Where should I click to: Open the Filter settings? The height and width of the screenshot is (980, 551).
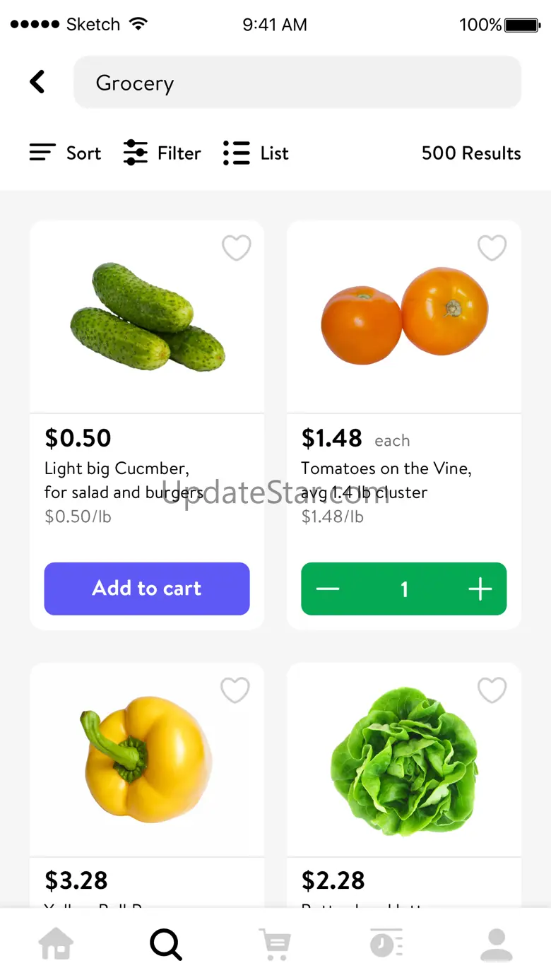click(x=162, y=153)
